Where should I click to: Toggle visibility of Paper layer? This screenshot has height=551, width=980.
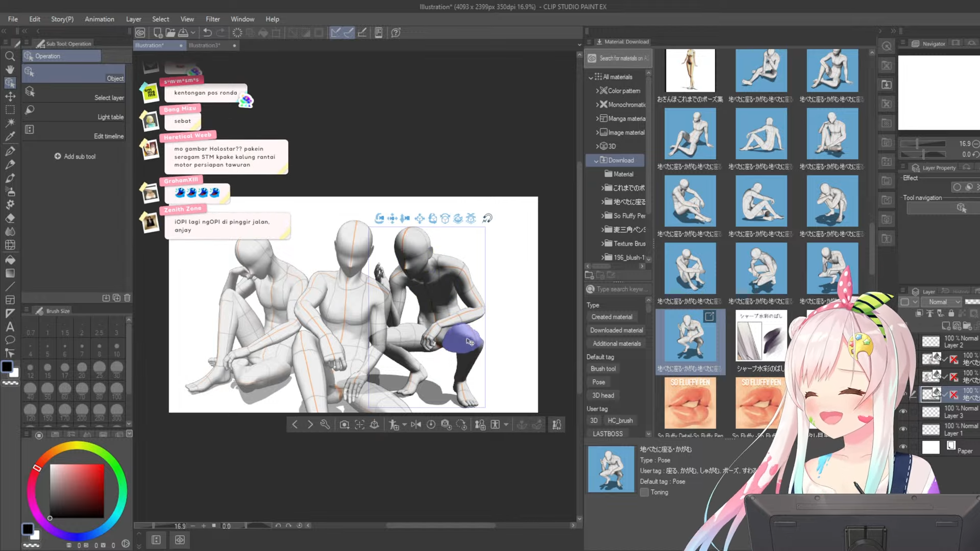click(x=902, y=447)
